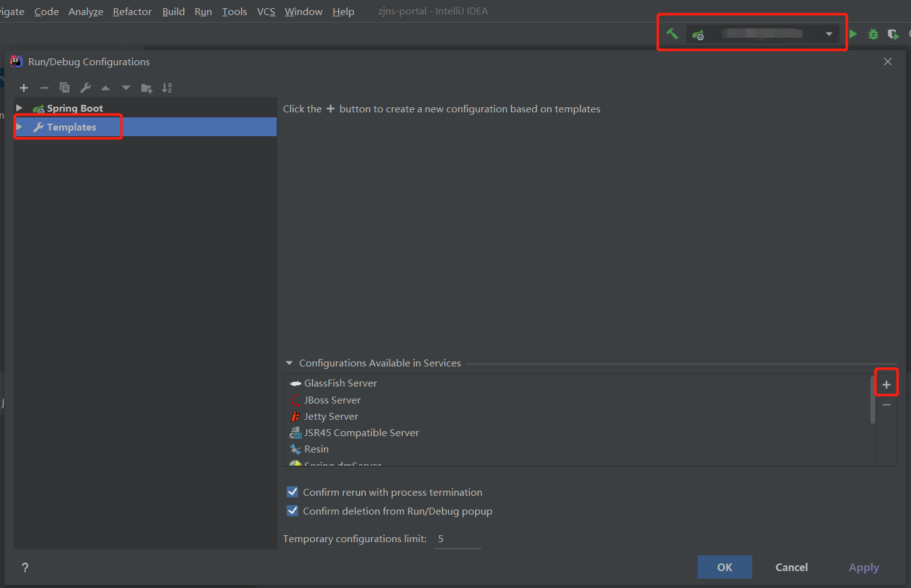
Task: Expand the Spring Boot tree node
Action: [19, 108]
